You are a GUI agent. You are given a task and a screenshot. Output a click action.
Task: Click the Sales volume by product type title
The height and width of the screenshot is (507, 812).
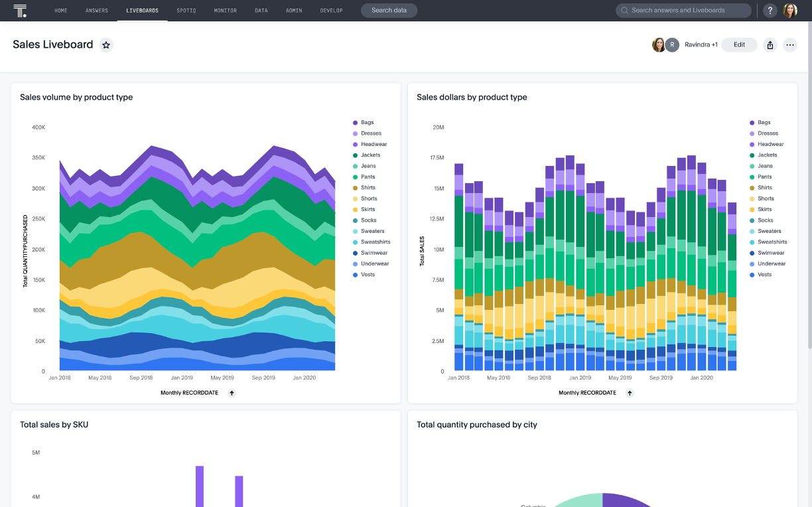tap(76, 98)
